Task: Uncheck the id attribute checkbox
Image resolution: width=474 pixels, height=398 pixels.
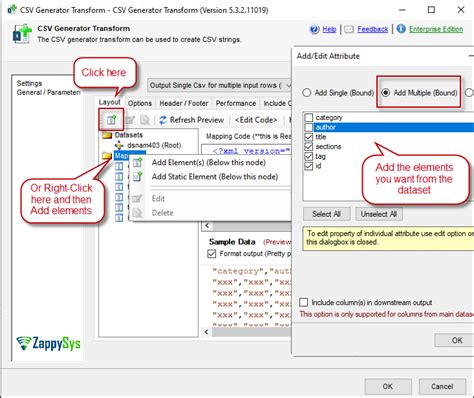Action: pyautogui.click(x=309, y=166)
